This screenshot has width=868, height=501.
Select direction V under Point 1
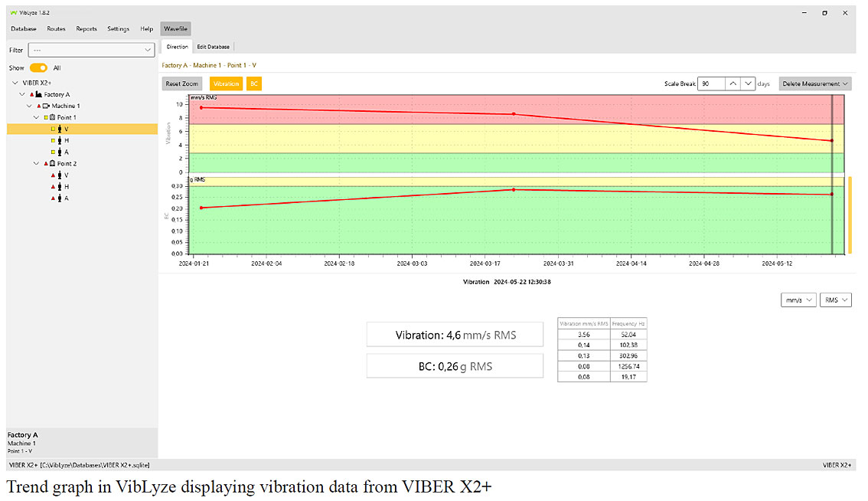point(82,129)
